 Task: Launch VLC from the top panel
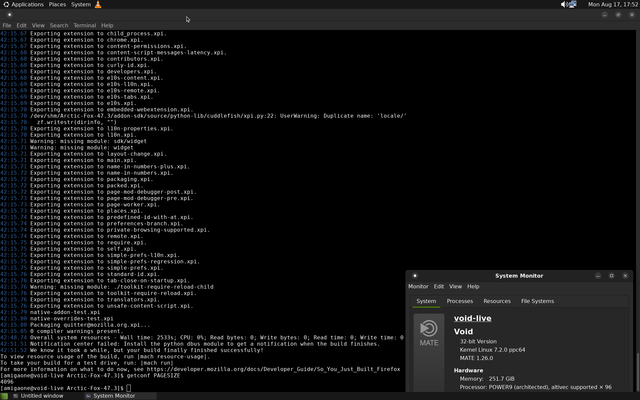(x=98, y=4)
